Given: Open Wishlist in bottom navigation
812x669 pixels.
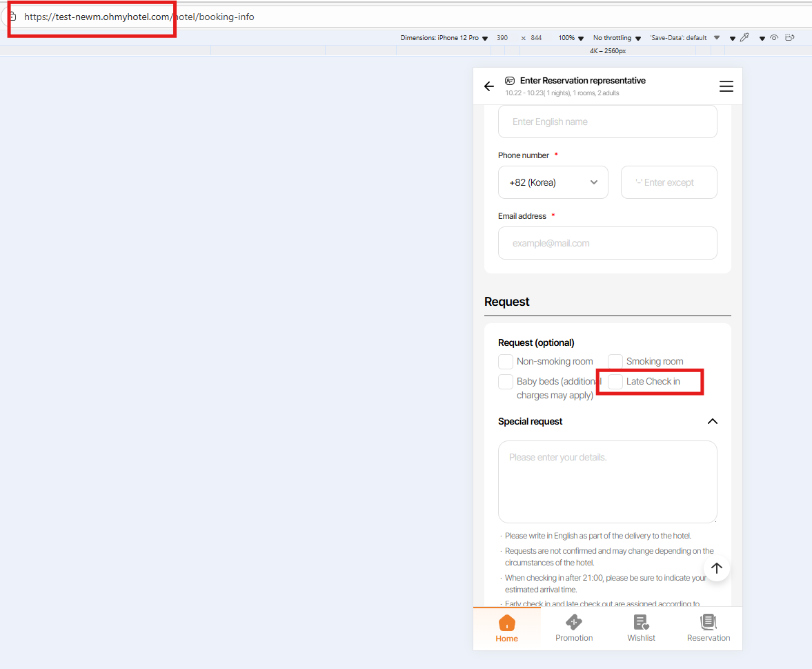Looking at the screenshot, I should [x=641, y=628].
